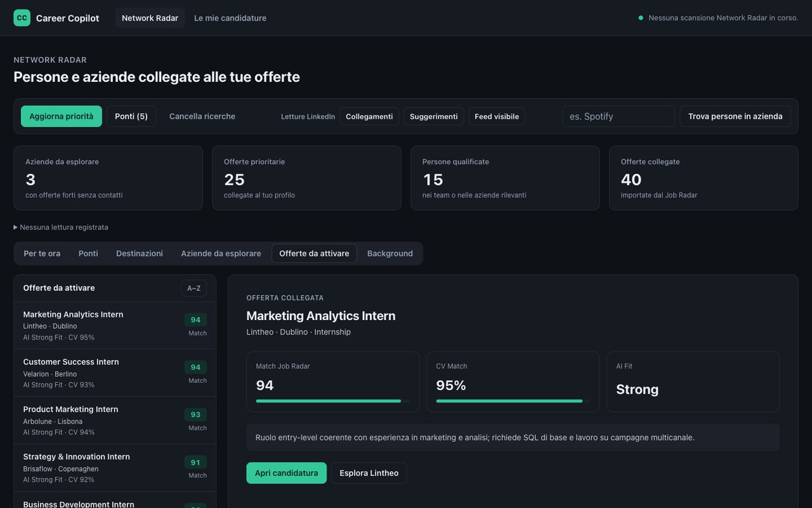This screenshot has width=812, height=508.
Task: Open Network Radar in the top navigation
Action: [x=150, y=18]
